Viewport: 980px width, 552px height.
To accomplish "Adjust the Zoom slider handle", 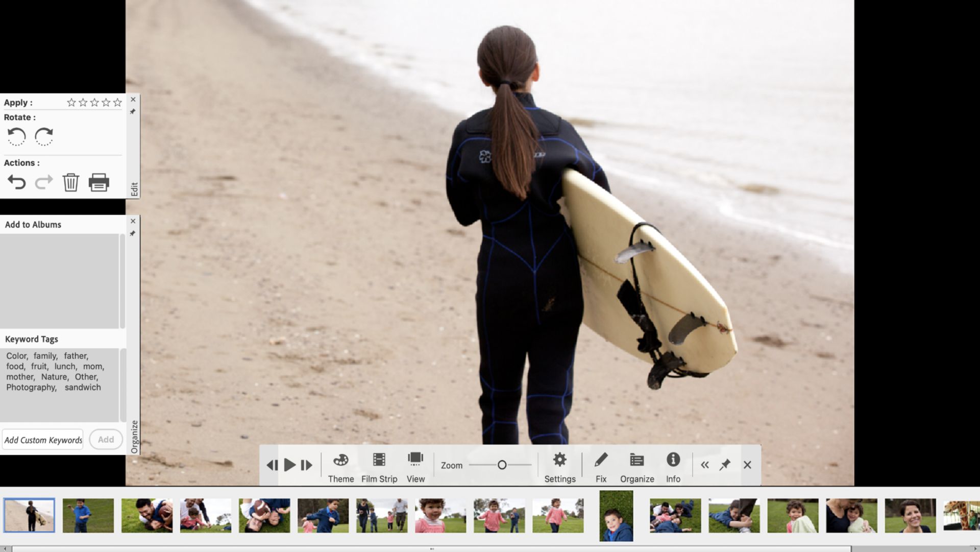I will coord(502,465).
